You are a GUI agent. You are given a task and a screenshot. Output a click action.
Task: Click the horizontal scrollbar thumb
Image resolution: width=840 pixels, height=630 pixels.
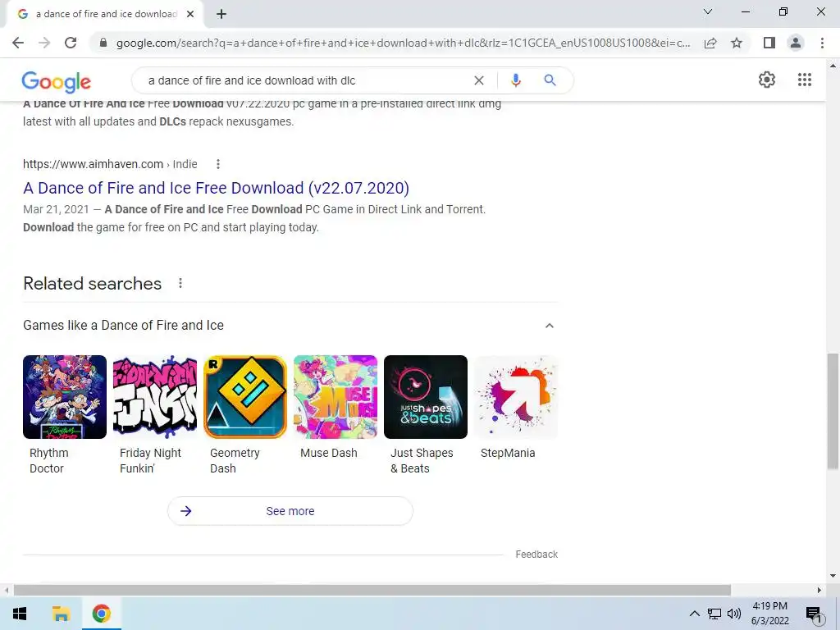tap(372, 591)
